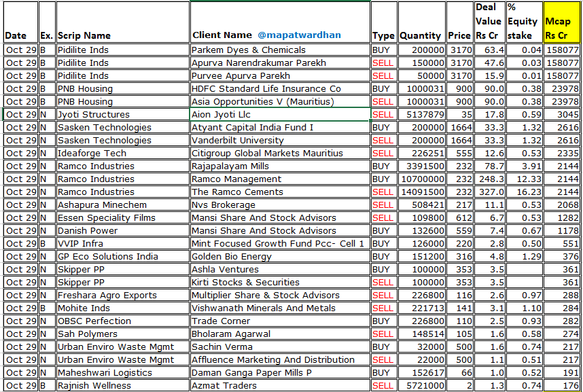Select equity stake cell '16.23'

tap(525, 192)
